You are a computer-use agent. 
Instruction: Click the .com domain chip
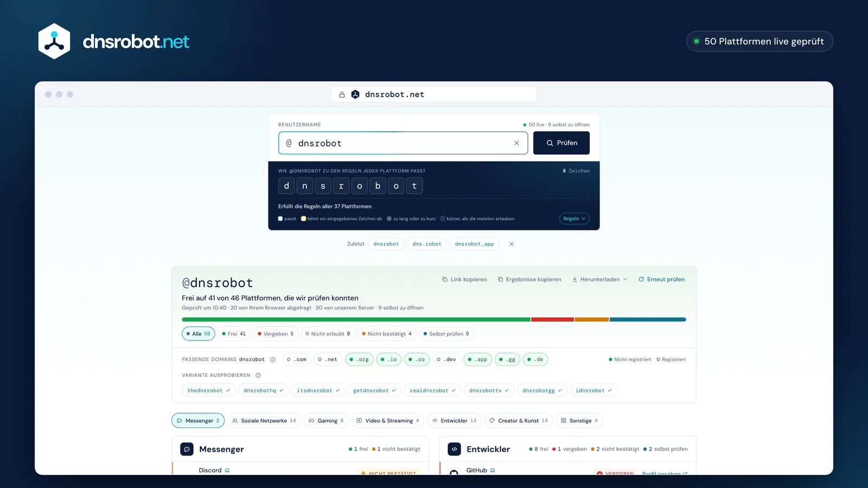pyautogui.click(x=297, y=359)
